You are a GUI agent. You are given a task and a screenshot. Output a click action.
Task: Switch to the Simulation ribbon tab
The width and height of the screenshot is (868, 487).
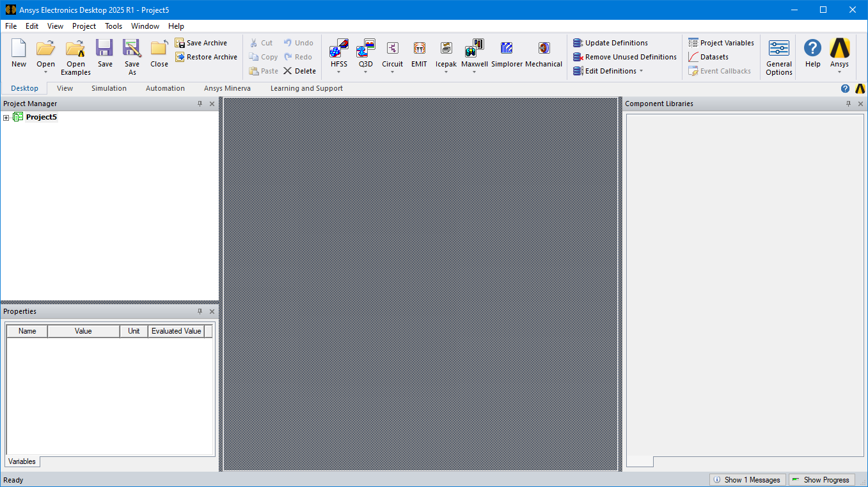pyautogui.click(x=109, y=88)
